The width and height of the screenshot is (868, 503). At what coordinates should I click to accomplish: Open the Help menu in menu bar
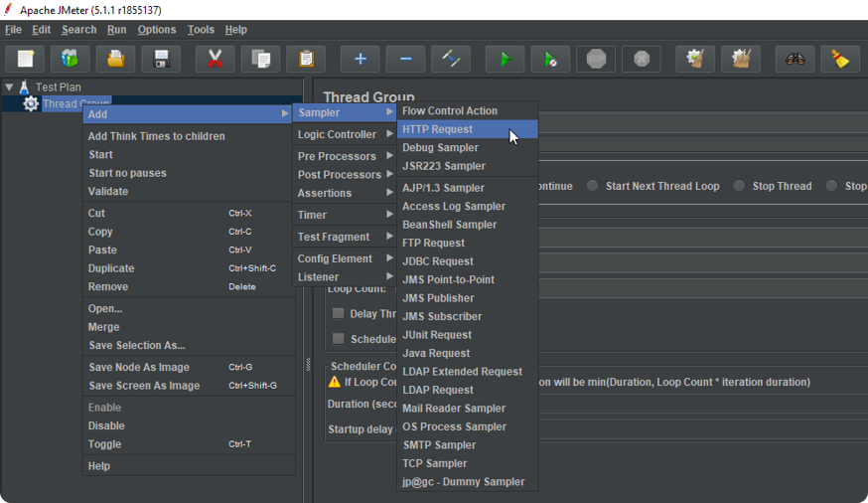[235, 30]
